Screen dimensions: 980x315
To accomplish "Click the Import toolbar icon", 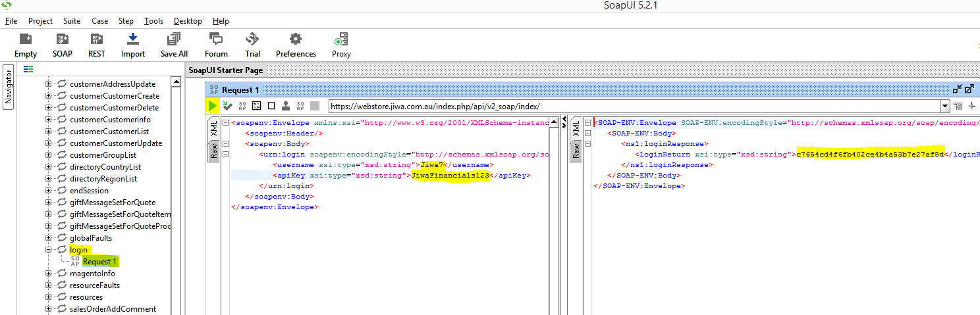I will pyautogui.click(x=132, y=44).
